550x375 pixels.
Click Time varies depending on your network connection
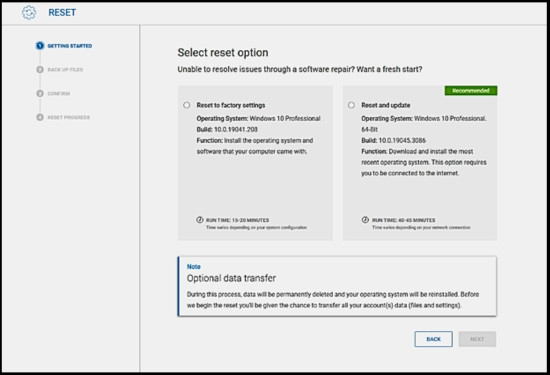421,228
